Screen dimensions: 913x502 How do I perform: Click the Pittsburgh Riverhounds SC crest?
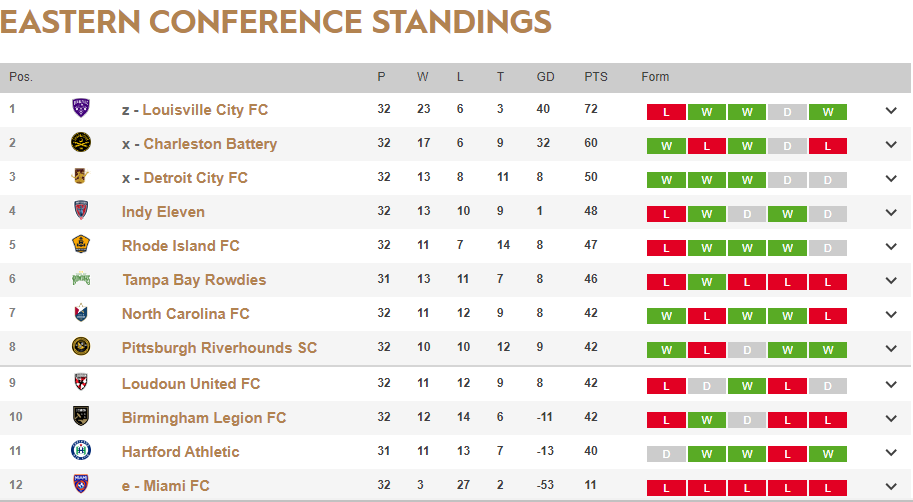(x=82, y=347)
